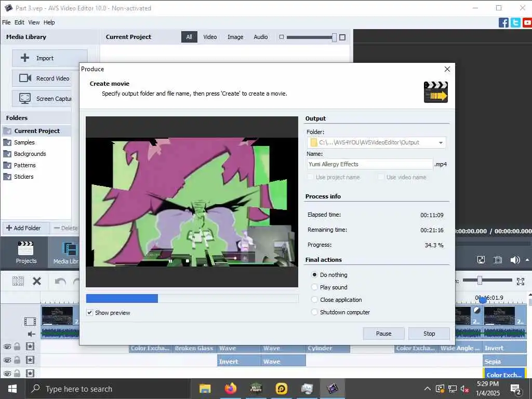Close the Produce dialog
The height and width of the screenshot is (399, 532).
(x=447, y=69)
